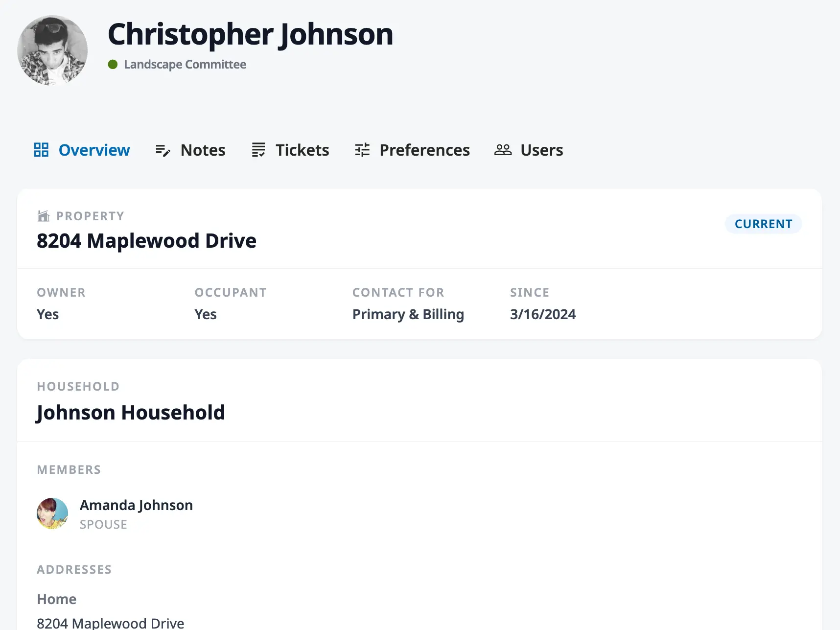Click the Johnson Household name
The image size is (840, 630).
[130, 412]
